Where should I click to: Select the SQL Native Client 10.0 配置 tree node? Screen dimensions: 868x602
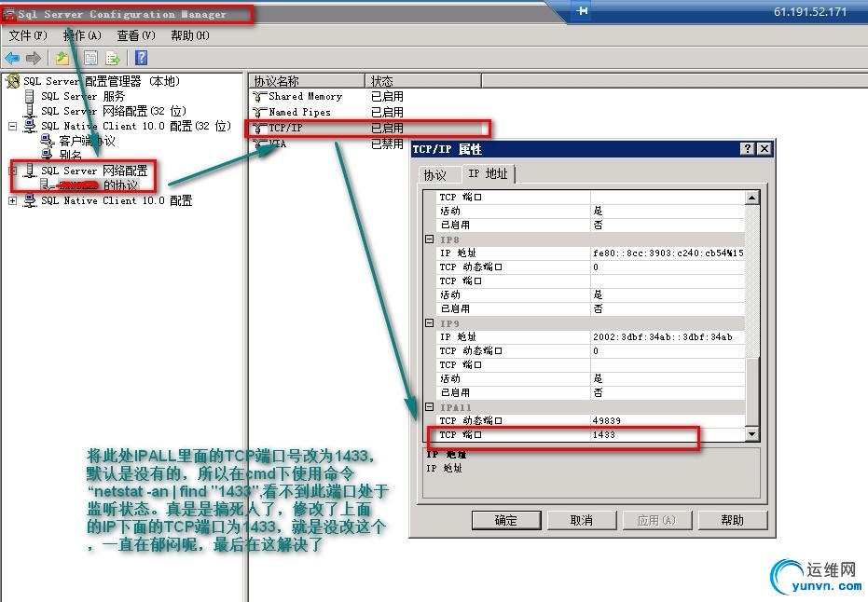click(x=117, y=200)
